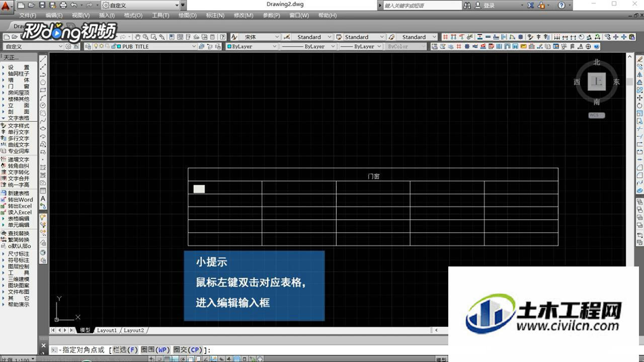
Task: Switch to the 模型 tab
Action: click(x=85, y=330)
